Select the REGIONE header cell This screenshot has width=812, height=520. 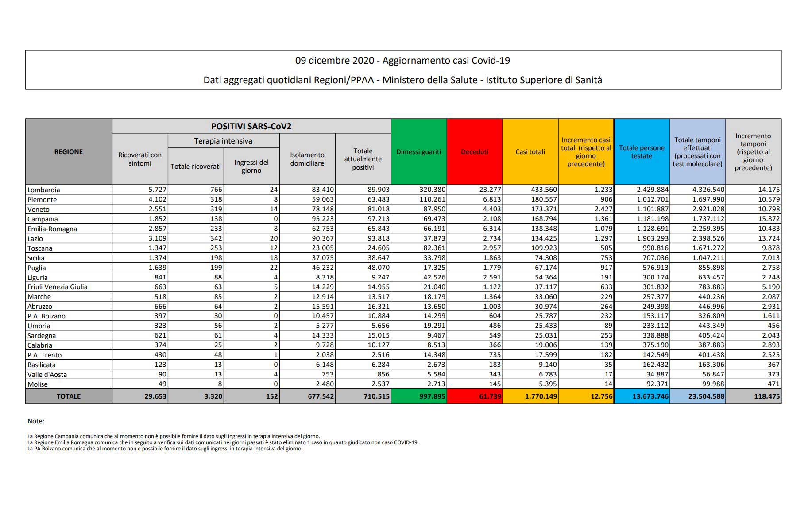click(69, 151)
